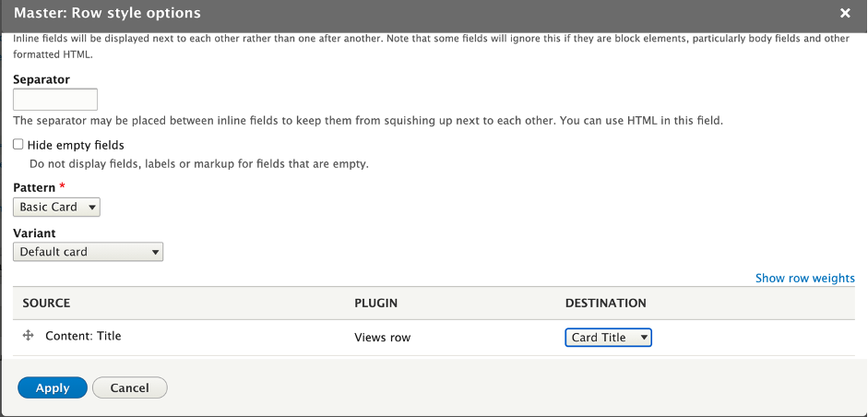Apply the row style options
Image resolution: width=868 pixels, height=417 pixels.
[53, 387]
